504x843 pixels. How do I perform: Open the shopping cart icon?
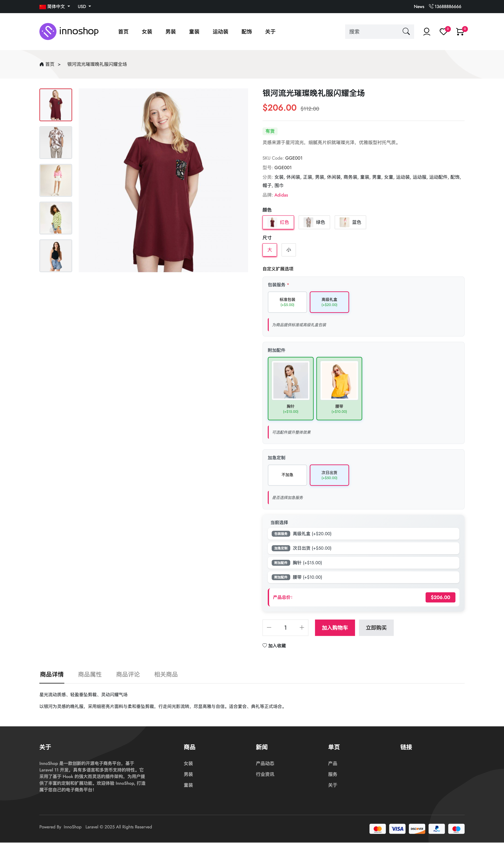coord(460,32)
